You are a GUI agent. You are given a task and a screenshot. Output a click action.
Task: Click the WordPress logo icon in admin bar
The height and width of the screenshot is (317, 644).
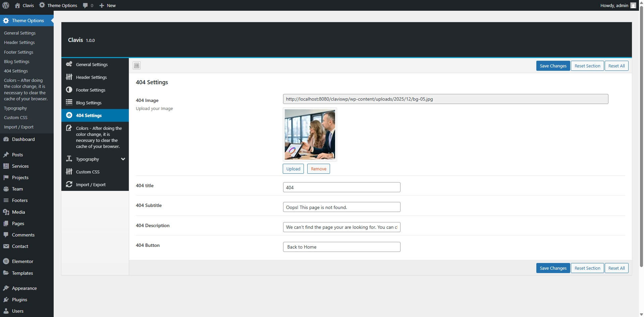coord(6,5)
